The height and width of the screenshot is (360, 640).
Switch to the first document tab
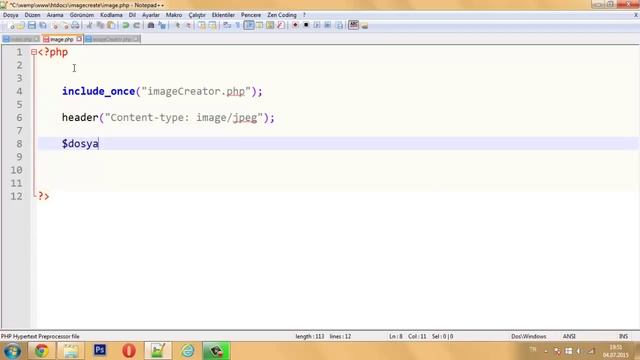pyautogui.click(x=21, y=39)
